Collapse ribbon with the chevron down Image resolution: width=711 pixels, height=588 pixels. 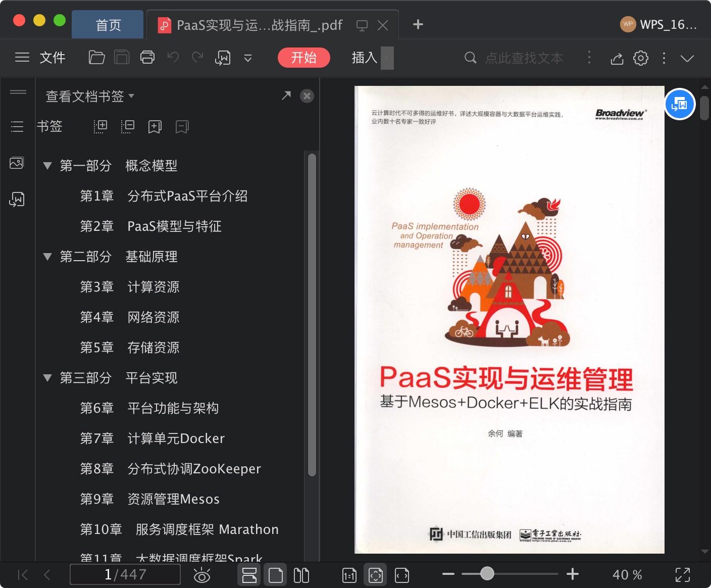coord(687,58)
